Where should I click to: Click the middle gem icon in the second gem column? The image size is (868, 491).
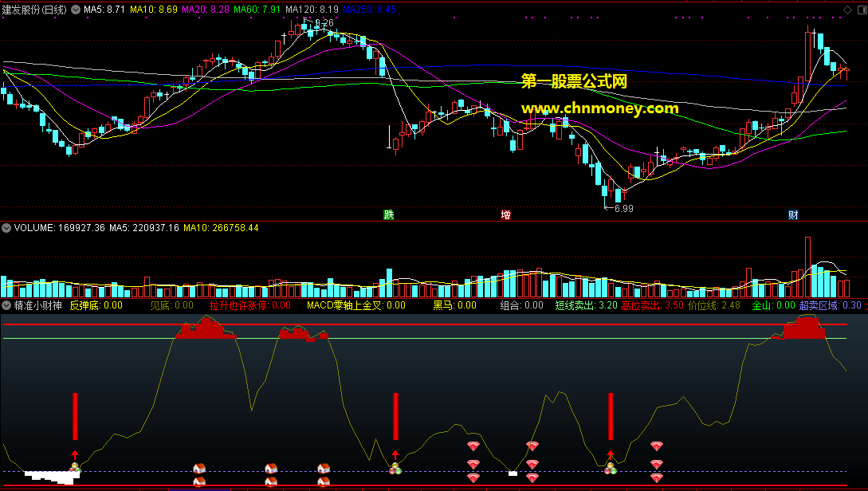tap(532, 464)
